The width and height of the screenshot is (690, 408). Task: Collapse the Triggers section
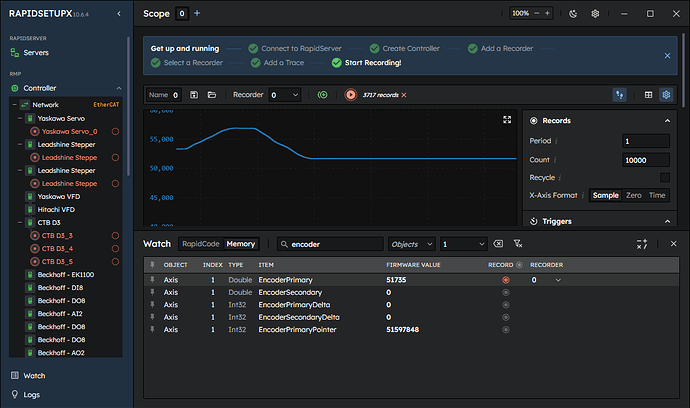click(667, 221)
